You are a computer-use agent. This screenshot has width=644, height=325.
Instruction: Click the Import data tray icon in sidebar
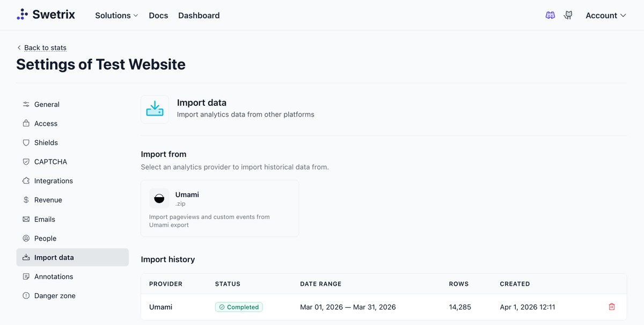pos(26,257)
